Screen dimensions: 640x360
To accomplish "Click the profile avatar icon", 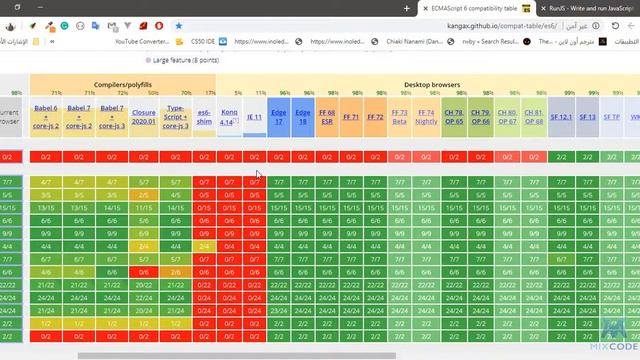I will click(11, 27).
